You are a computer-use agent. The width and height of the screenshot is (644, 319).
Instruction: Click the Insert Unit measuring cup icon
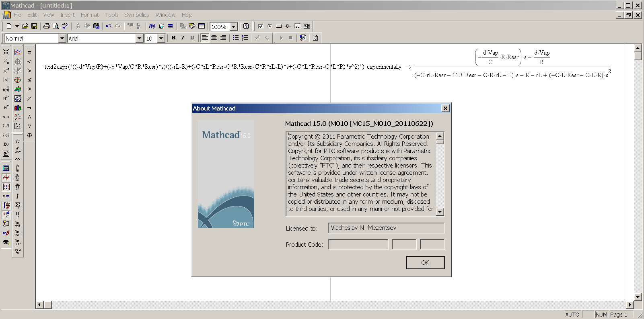click(x=161, y=26)
